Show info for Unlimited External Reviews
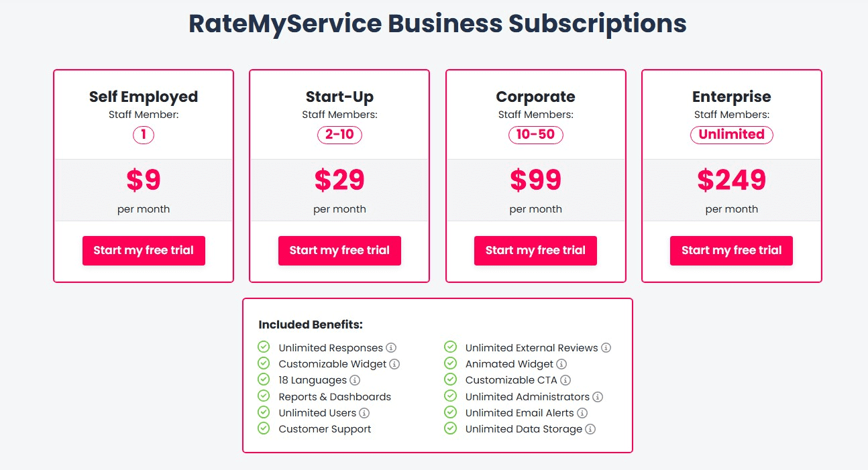 (606, 348)
